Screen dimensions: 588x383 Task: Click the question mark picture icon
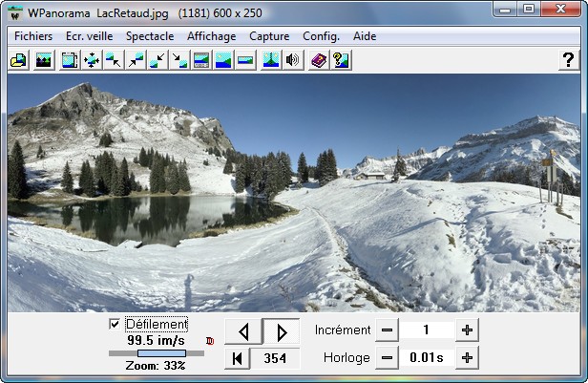pos(341,60)
